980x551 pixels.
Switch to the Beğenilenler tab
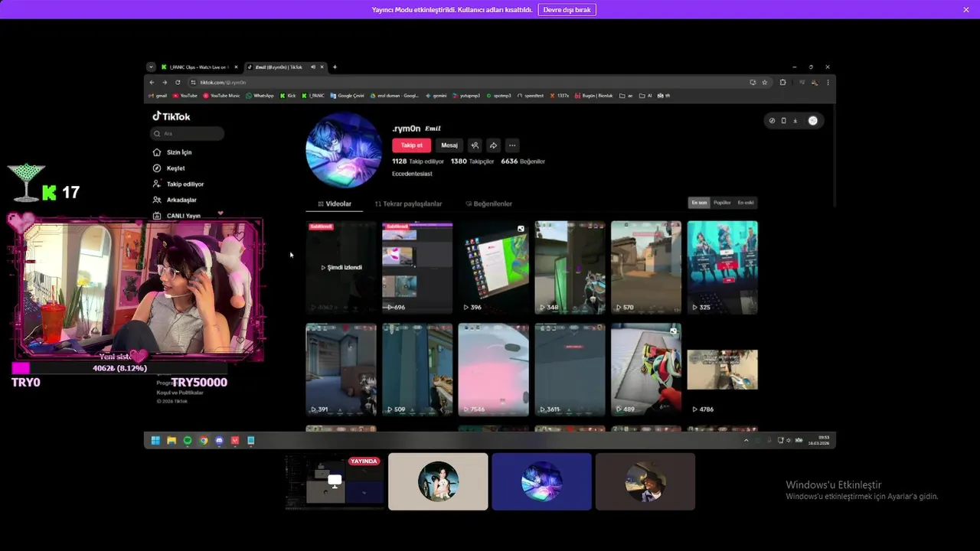pyautogui.click(x=488, y=204)
